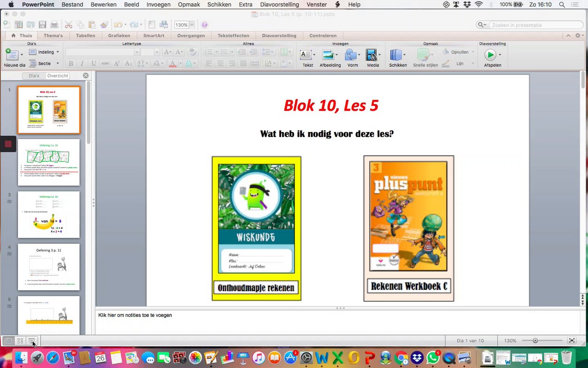
Task: Toggle Bold formatting
Action: [x=71, y=63]
